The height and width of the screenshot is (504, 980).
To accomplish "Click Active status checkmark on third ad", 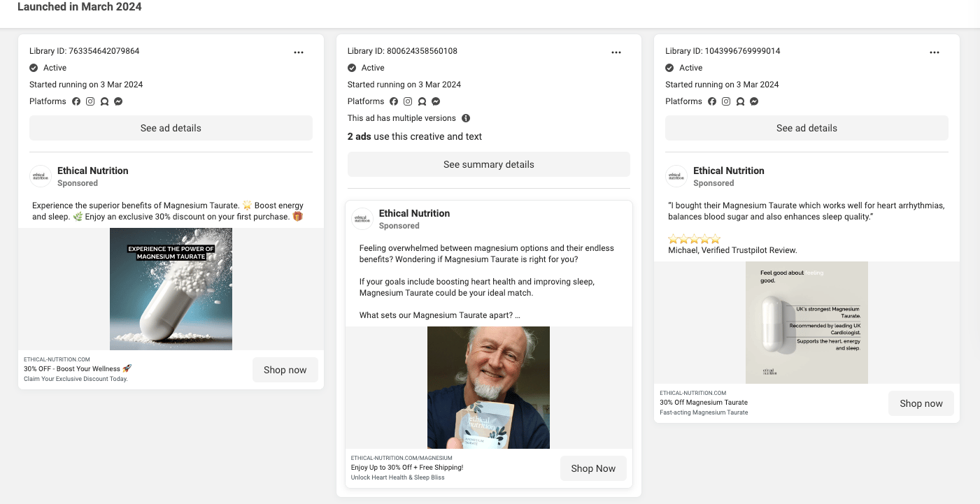I will (x=669, y=68).
